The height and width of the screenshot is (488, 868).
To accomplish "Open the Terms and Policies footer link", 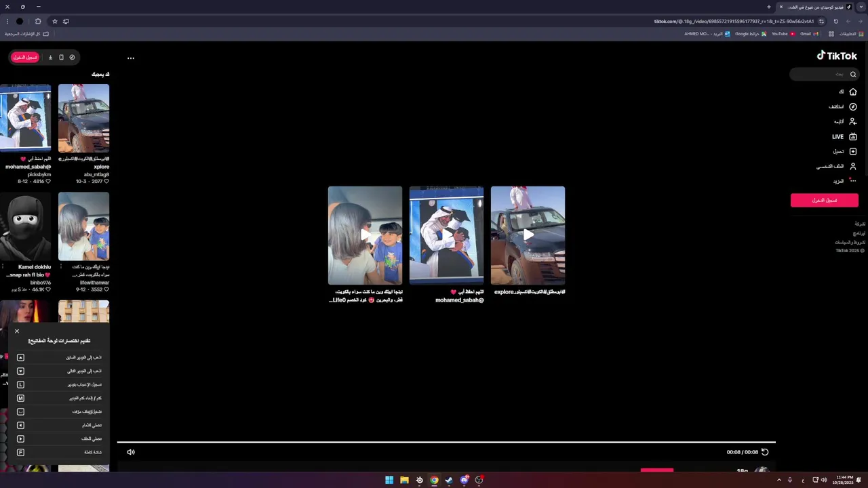I will click(850, 242).
